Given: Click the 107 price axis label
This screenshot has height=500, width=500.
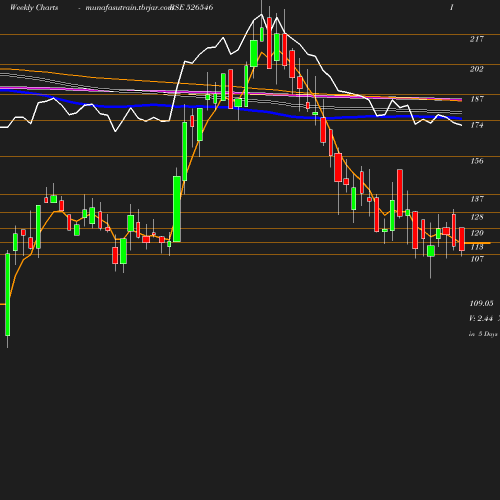Looking at the screenshot, I should pyautogui.click(x=477, y=259).
